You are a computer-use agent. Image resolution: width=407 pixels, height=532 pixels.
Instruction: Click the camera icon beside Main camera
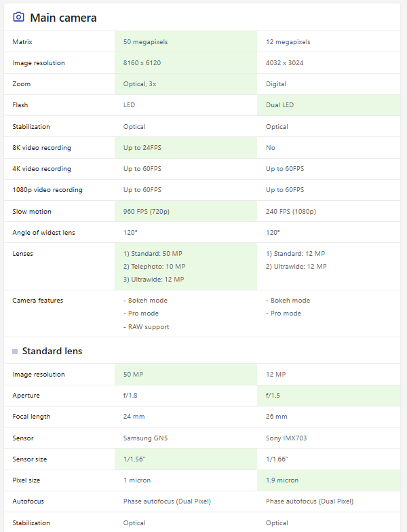tap(18, 17)
